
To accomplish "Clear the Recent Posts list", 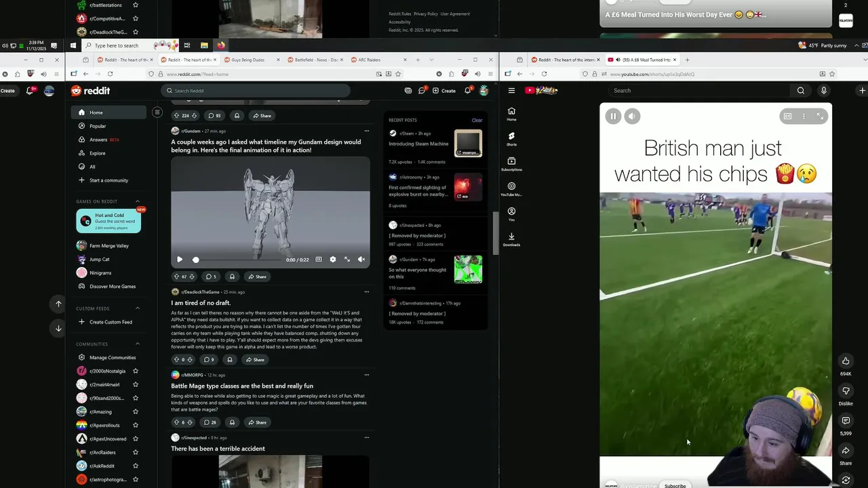I will pos(477,120).
